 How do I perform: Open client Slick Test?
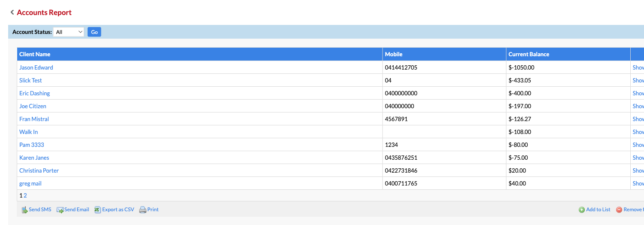click(30, 80)
